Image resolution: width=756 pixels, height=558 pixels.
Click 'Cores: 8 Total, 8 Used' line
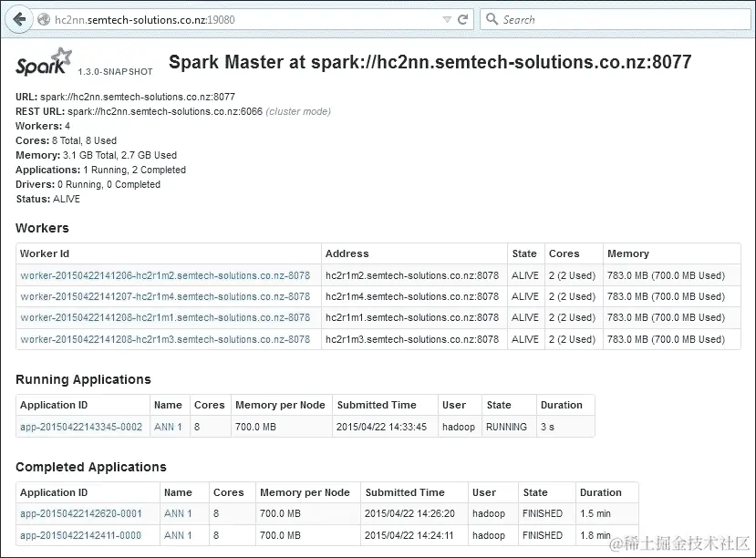[66, 140]
